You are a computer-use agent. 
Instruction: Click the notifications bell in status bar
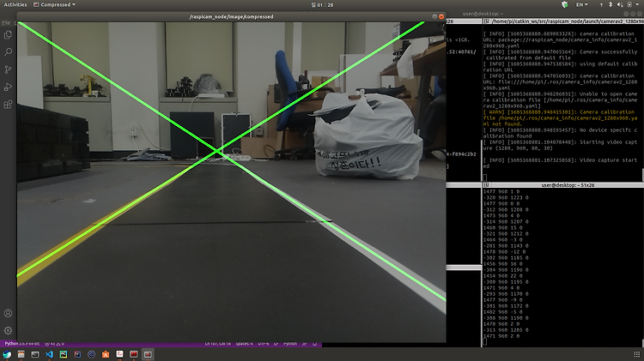[x=314, y=344]
